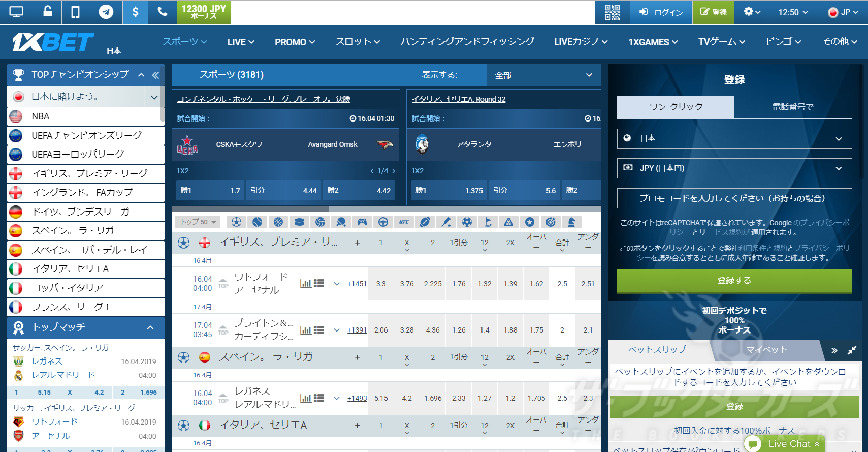Open the JPY (日本円) currency dropdown
This screenshot has height=452, width=868.
tap(734, 168)
